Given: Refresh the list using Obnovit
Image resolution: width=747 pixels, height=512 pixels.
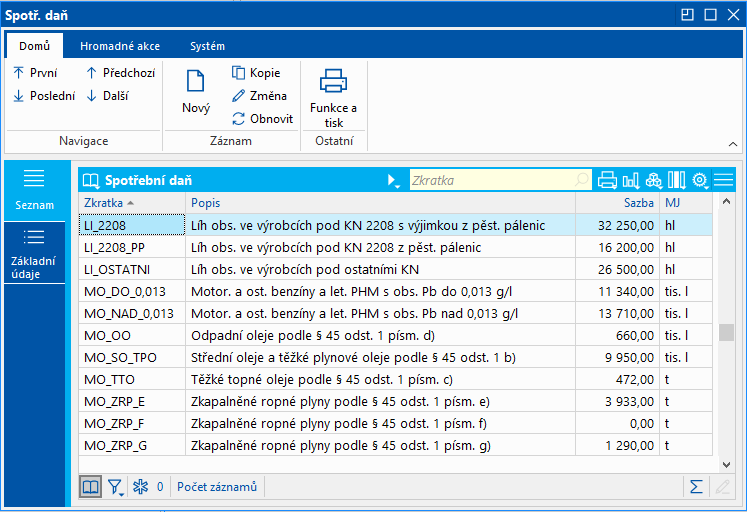Looking at the screenshot, I should pos(262,119).
